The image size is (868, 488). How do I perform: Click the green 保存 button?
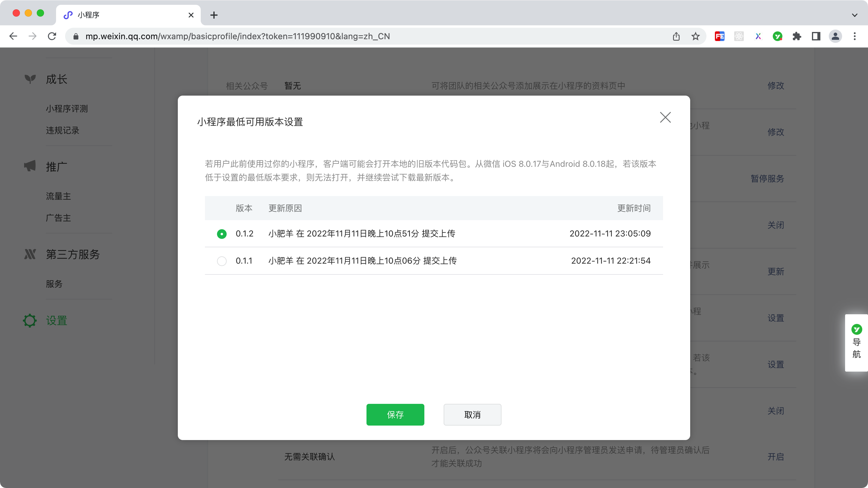395,414
